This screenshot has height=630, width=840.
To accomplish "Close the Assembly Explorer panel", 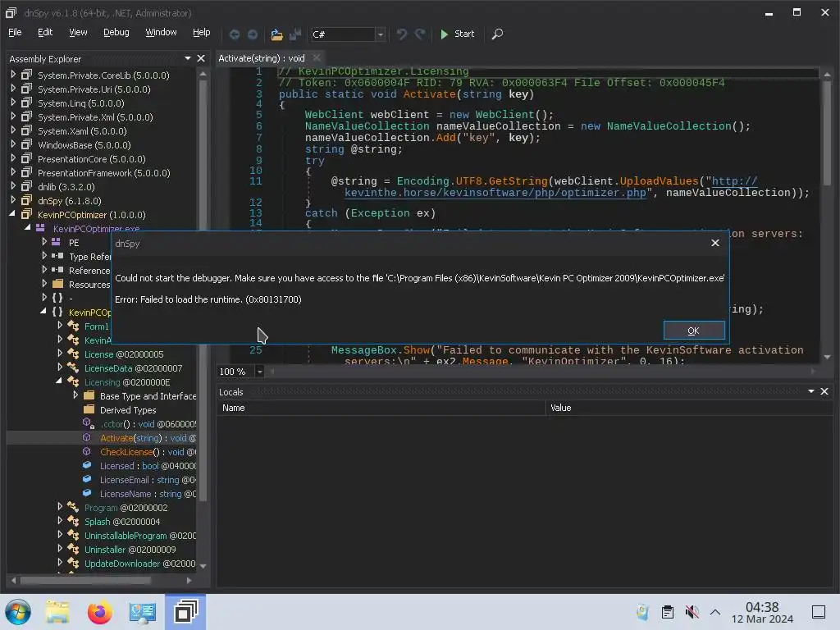I will [x=201, y=58].
